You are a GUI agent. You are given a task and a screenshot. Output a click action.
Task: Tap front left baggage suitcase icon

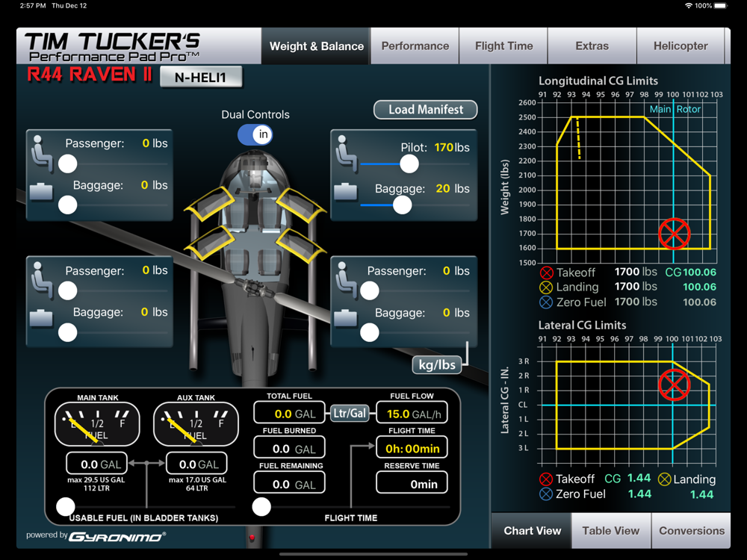41,191
